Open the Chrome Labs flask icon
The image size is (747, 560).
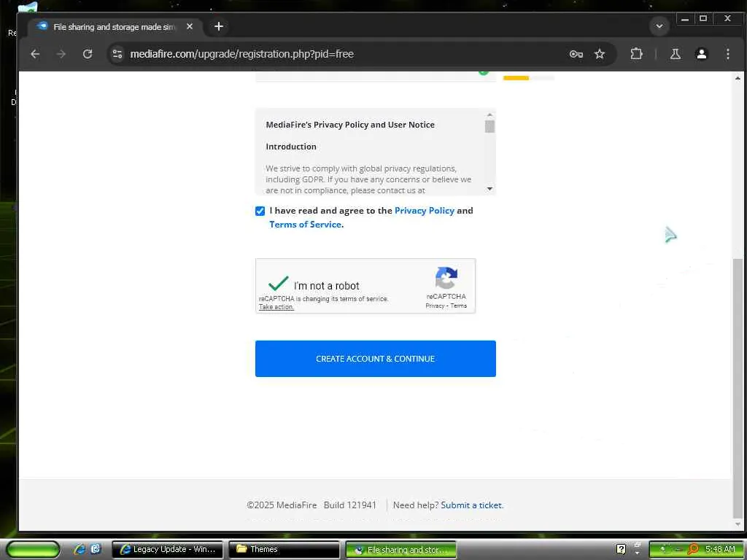coord(675,54)
